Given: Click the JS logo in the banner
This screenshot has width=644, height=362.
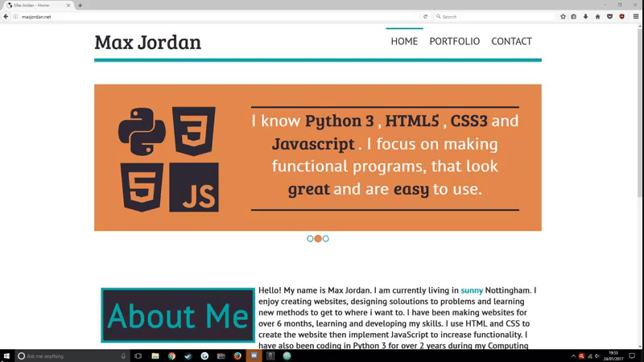Looking at the screenshot, I should click(194, 187).
